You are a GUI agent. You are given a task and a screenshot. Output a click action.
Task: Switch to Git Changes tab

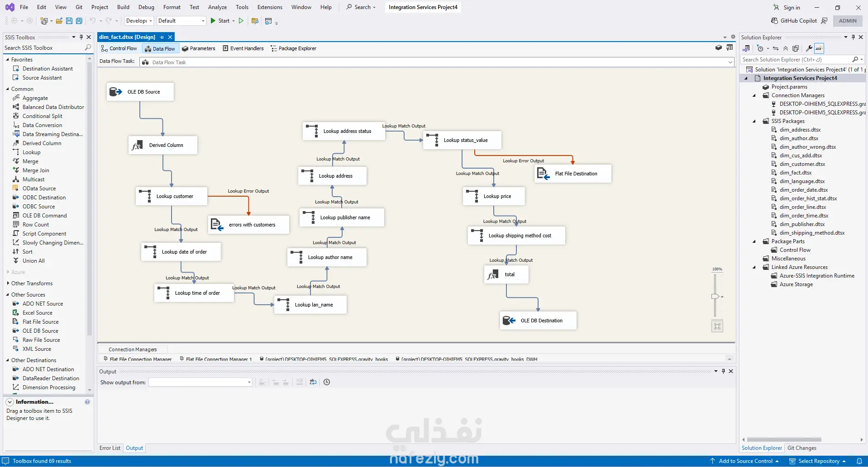802,448
